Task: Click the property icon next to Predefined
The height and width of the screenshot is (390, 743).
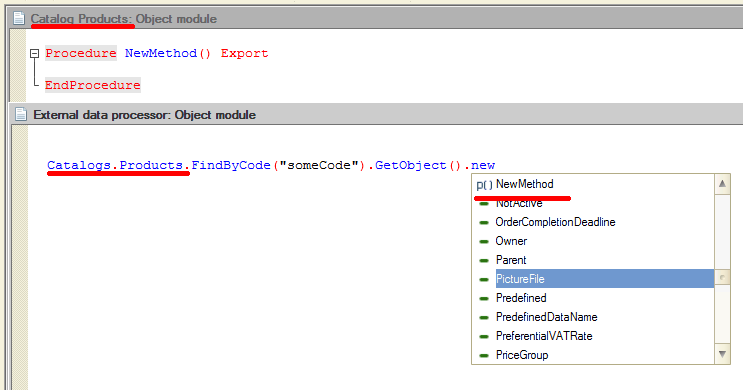Action: (x=484, y=299)
